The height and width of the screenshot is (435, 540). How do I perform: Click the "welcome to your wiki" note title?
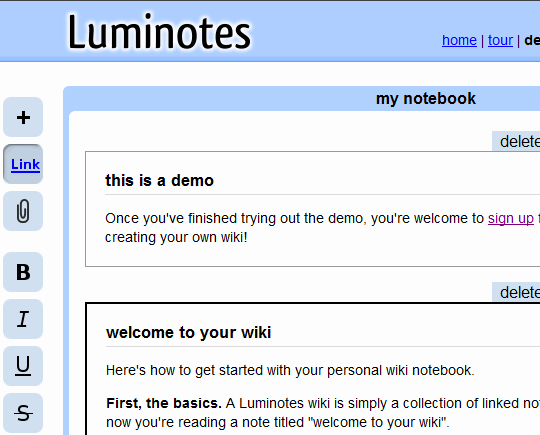coord(189,333)
